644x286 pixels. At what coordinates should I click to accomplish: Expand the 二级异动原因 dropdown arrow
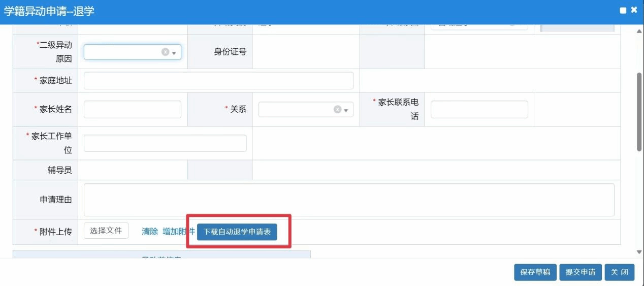pos(174,53)
